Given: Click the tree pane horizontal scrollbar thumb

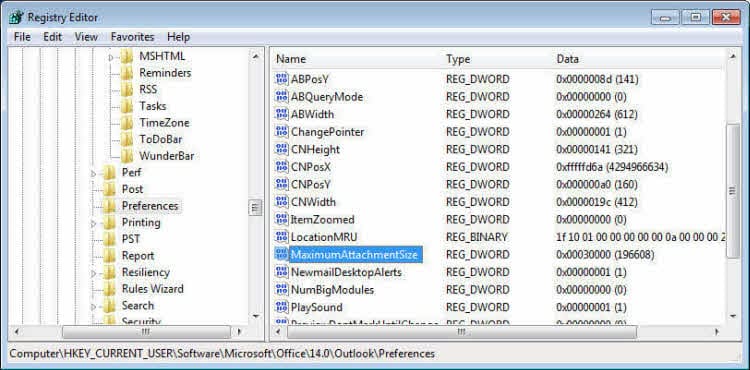Looking at the screenshot, I should pyautogui.click(x=146, y=331).
